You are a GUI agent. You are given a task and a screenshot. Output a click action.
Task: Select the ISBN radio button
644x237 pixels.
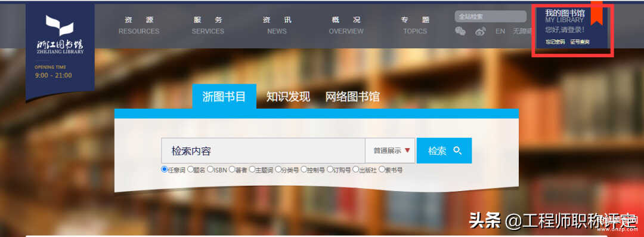[210, 169]
